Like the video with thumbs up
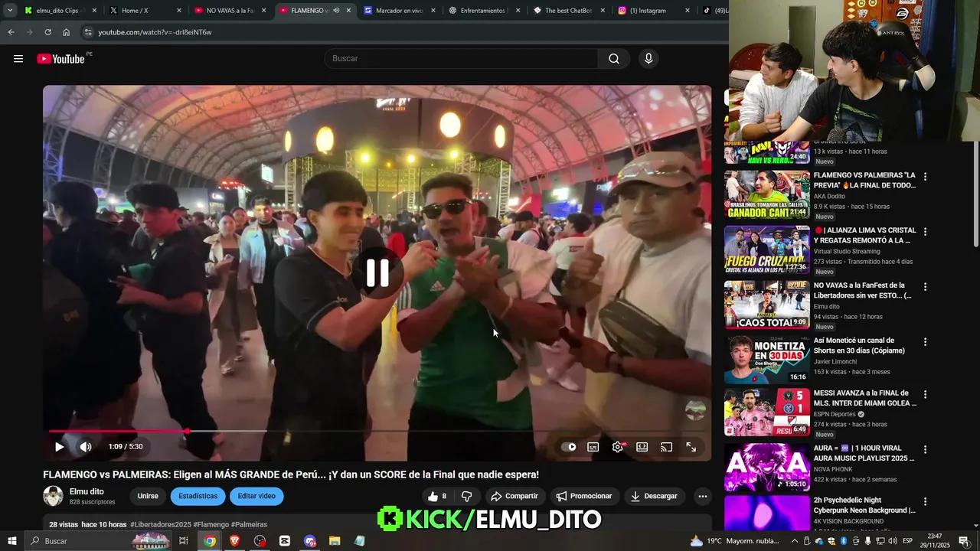This screenshot has width=980, height=551. 437,496
